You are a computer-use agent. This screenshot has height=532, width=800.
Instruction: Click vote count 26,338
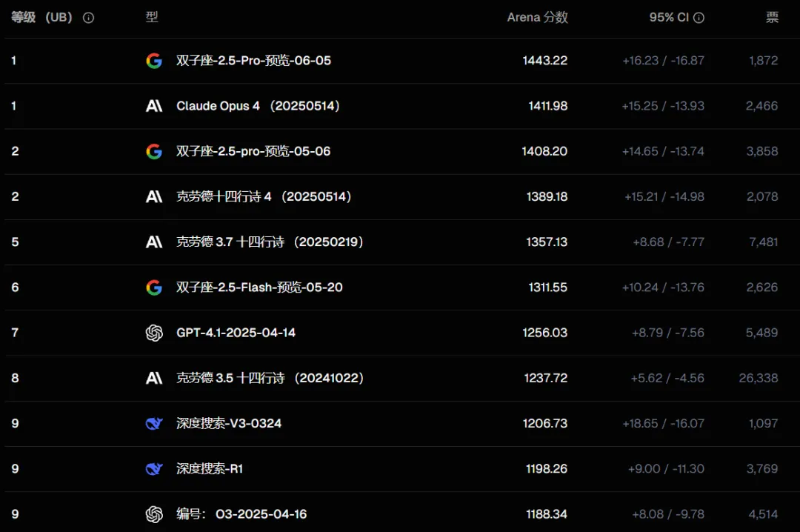[759, 379]
